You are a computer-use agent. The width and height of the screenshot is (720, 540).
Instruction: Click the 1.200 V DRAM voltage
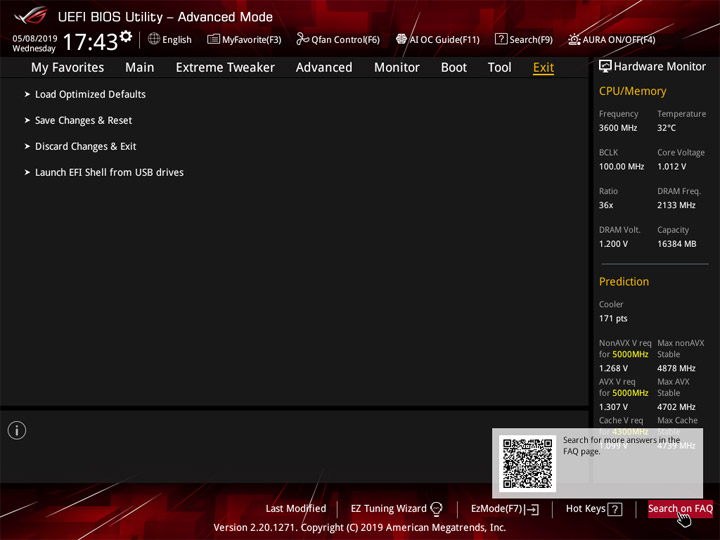click(x=613, y=244)
